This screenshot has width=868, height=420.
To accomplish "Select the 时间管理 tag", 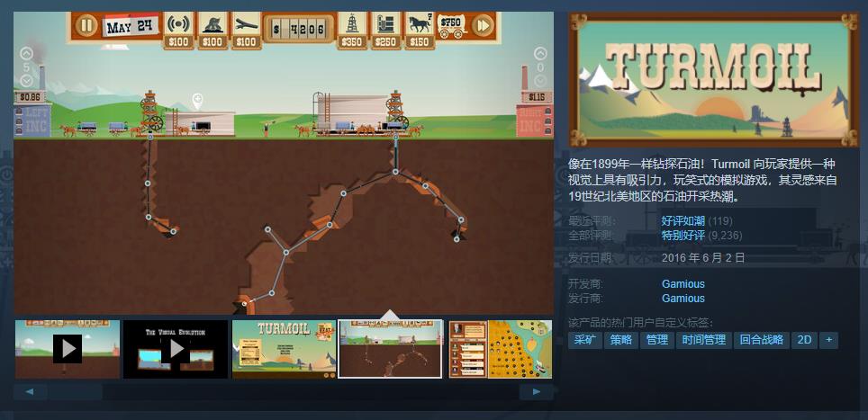I will pyautogui.click(x=703, y=340).
